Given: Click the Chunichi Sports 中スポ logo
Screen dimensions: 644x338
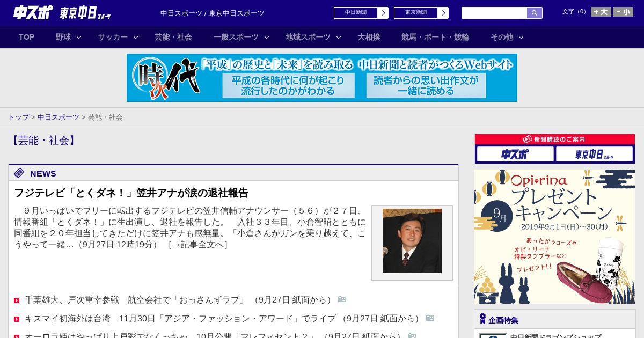Looking at the screenshot, I should (x=33, y=12).
